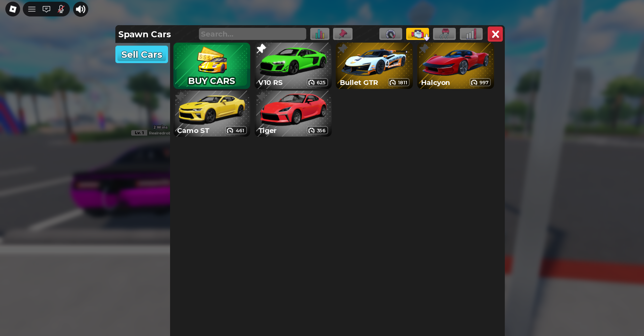Close the Spawn Cars panel
This screenshot has height=336, width=644.
coord(495,34)
